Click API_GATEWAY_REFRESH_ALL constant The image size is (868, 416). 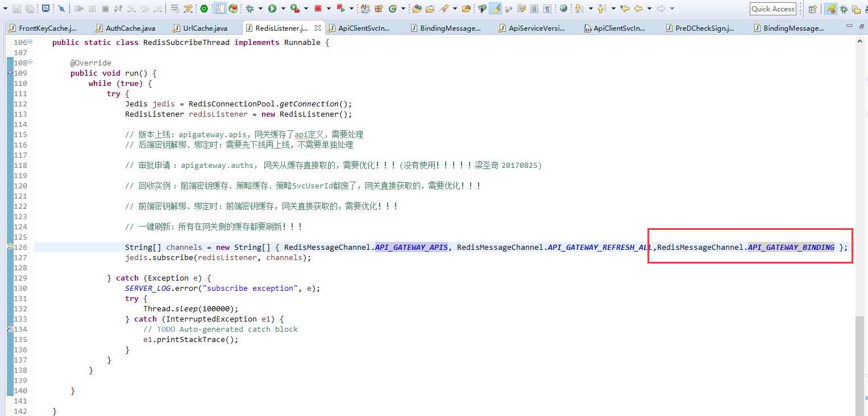pyautogui.click(x=600, y=247)
